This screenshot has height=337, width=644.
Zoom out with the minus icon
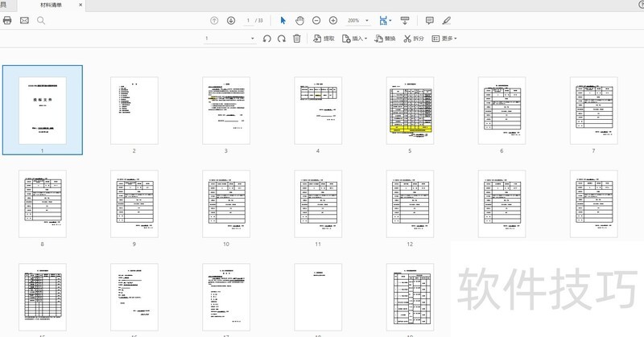click(x=316, y=20)
